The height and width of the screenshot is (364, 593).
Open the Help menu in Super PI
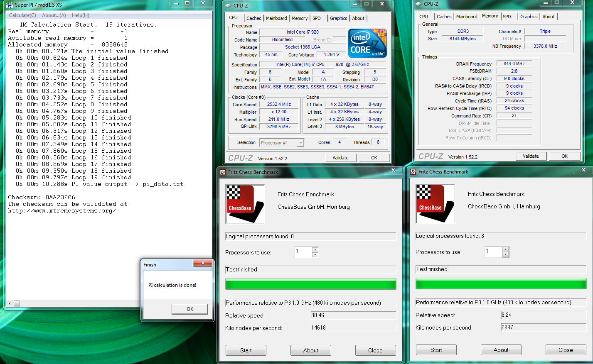(x=80, y=15)
